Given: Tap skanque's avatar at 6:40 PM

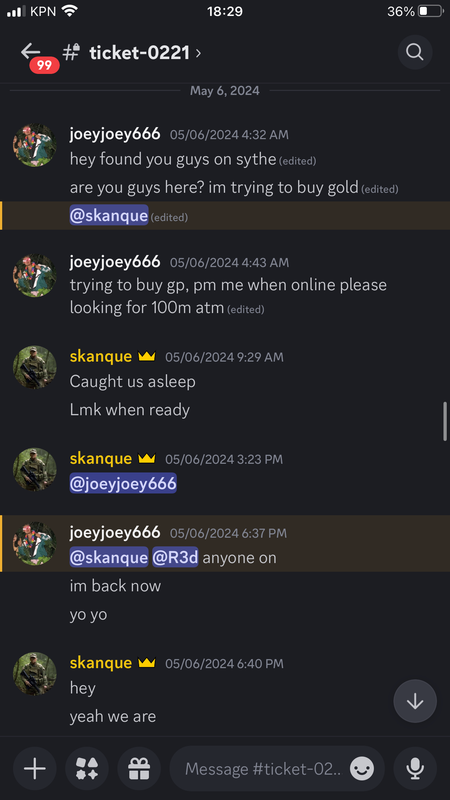Looking at the screenshot, I should (x=35, y=673).
